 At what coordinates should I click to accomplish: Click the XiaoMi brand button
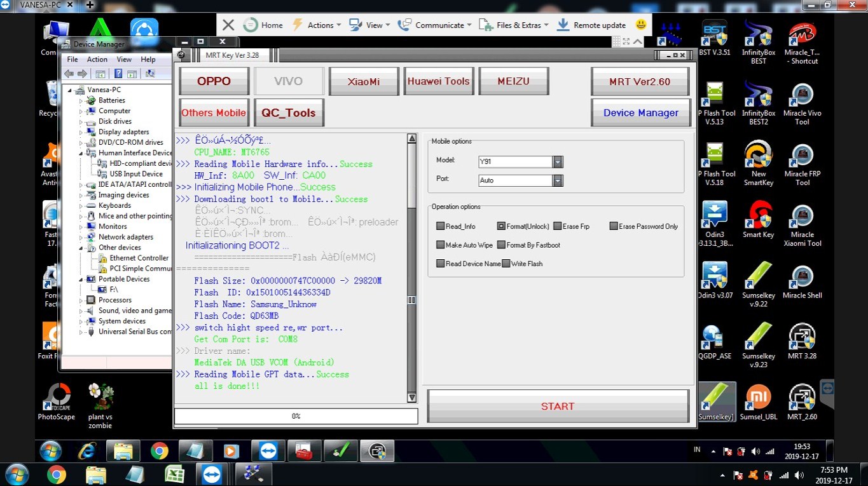[x=364, y=81]
